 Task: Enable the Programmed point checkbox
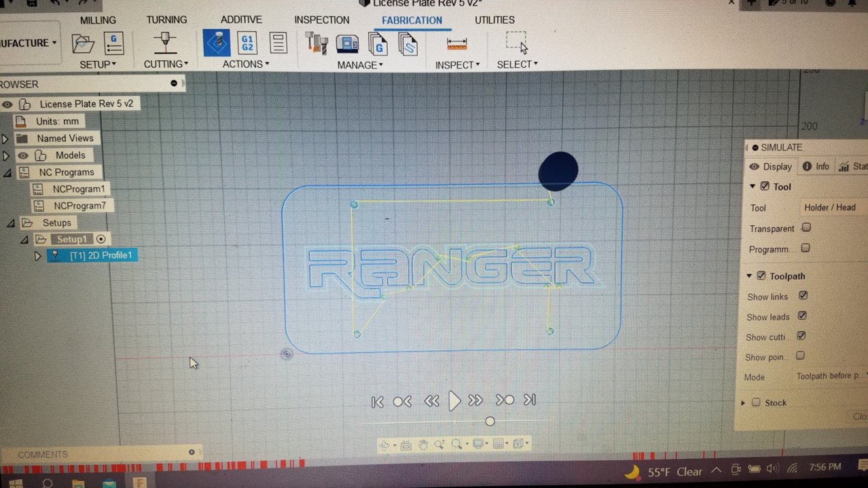[806, 248]
